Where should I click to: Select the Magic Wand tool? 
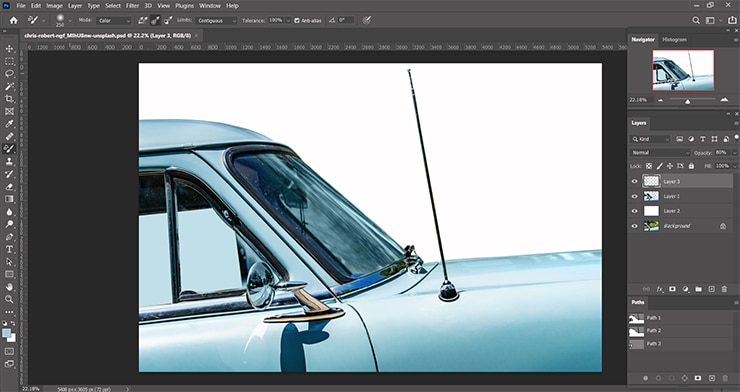pos(9,86)
